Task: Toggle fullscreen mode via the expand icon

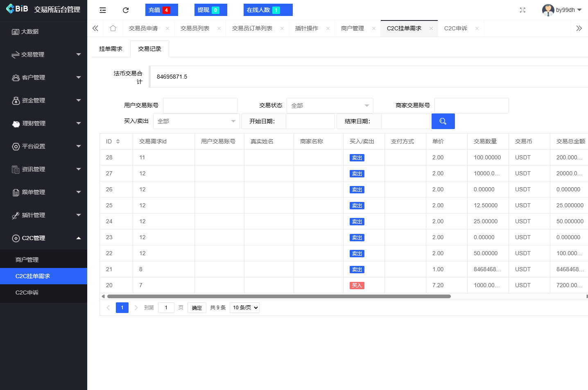Action: point(522,10)
